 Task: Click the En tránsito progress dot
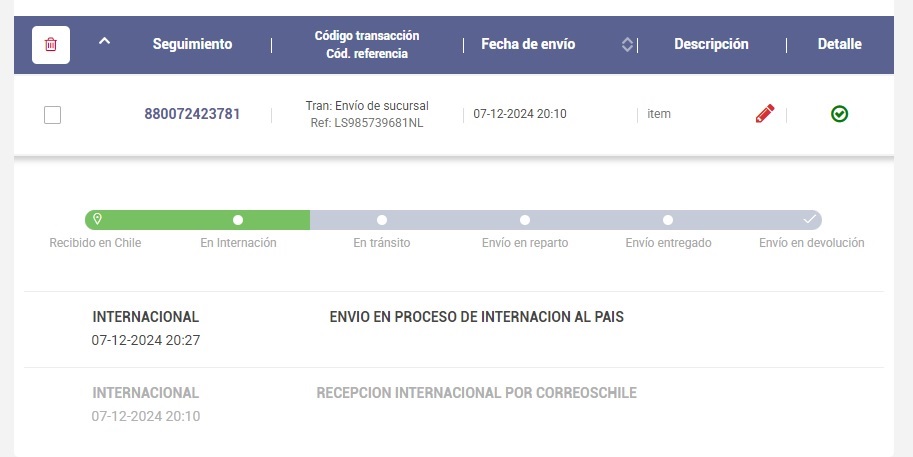(x=381, y=220)
